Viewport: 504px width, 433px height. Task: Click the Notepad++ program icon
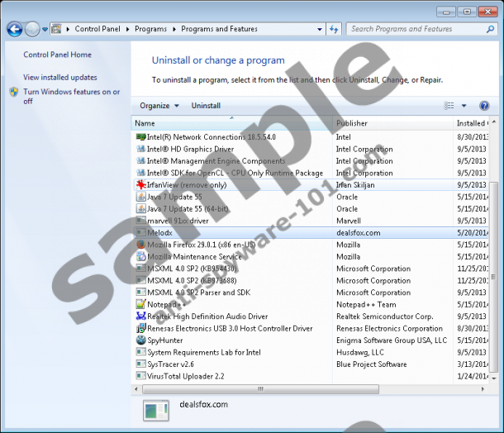(x=140, y=304)
